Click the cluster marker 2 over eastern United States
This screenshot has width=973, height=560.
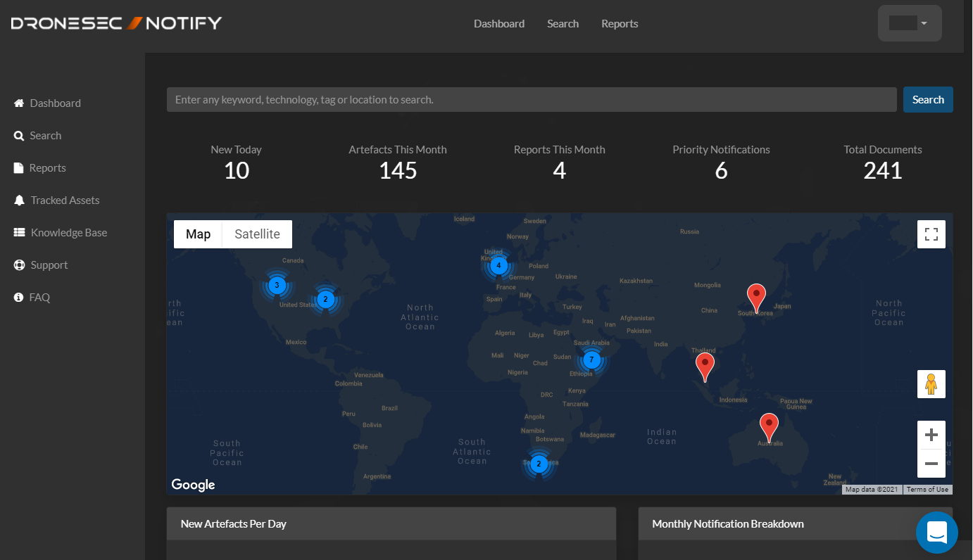click(x=325, y=299)
